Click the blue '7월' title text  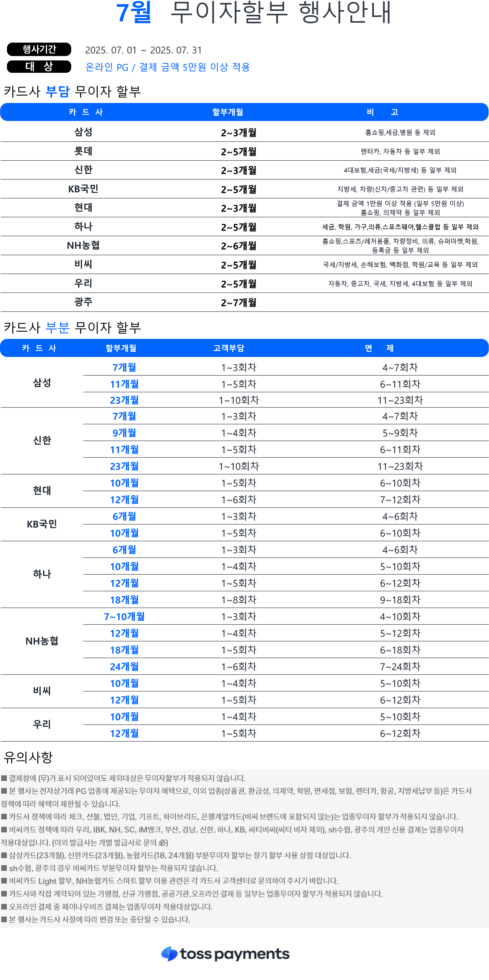[134, 13]
